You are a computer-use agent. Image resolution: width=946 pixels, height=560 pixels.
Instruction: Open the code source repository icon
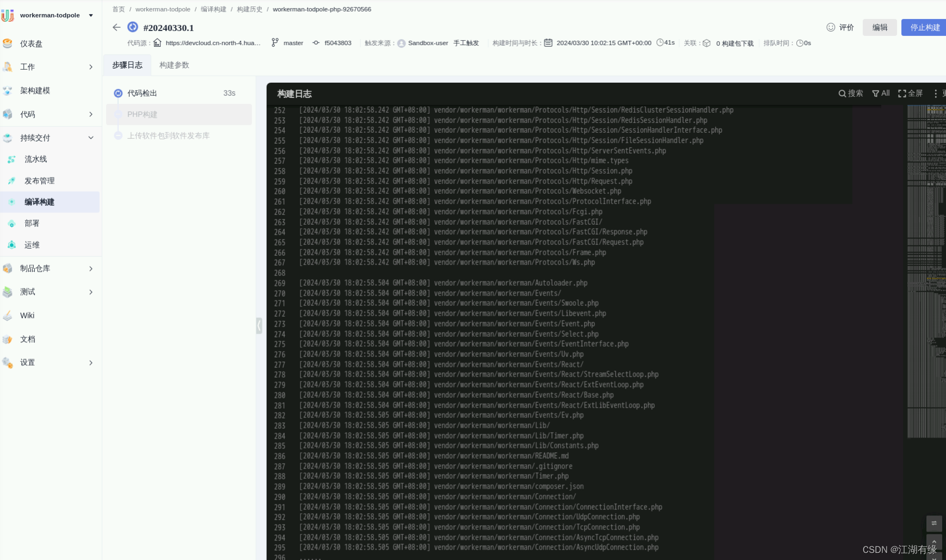coord(157,42)
